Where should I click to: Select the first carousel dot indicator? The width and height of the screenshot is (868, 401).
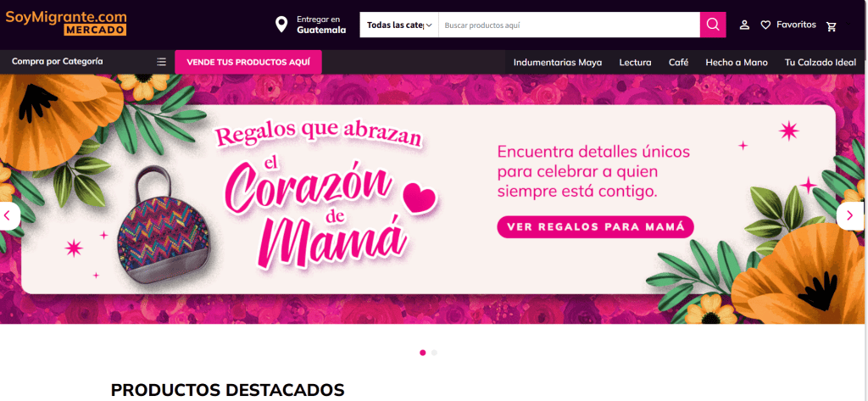423,353
